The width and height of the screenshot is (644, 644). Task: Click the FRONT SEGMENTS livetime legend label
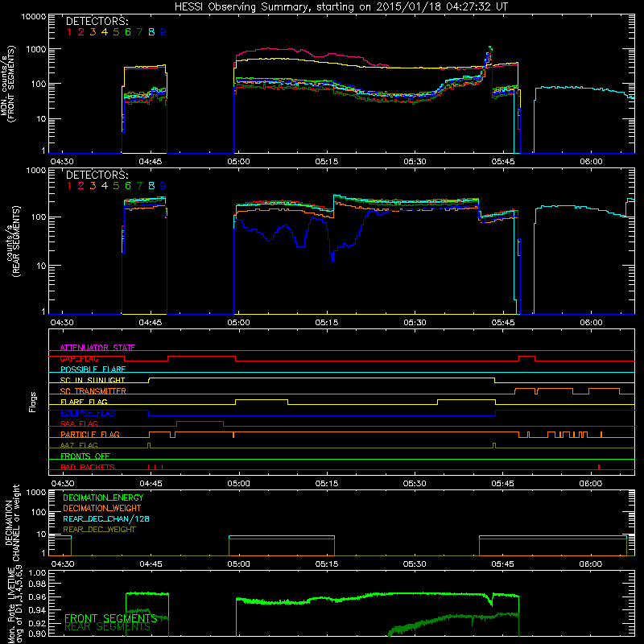click(x=111, y=618)
